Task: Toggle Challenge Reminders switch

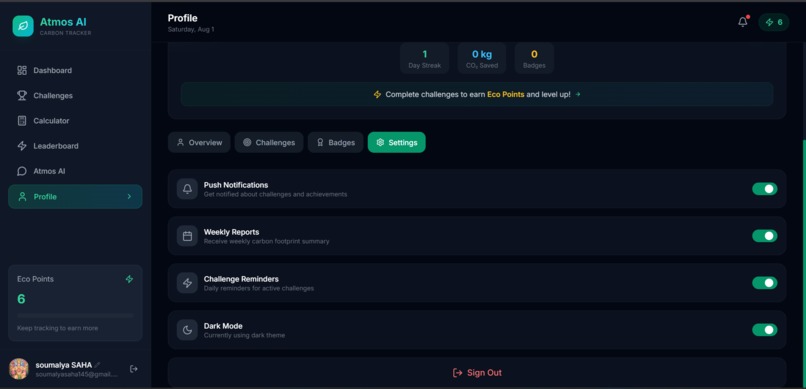Action: (x=765, y=283)
